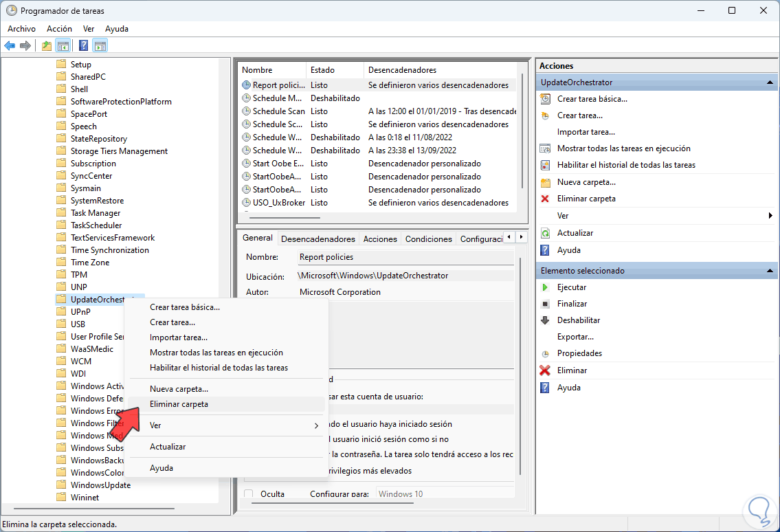Click the Crear tarea básica icon in Acciones
The width and height of the screenshot is (780, 532).
pos(545,99)
